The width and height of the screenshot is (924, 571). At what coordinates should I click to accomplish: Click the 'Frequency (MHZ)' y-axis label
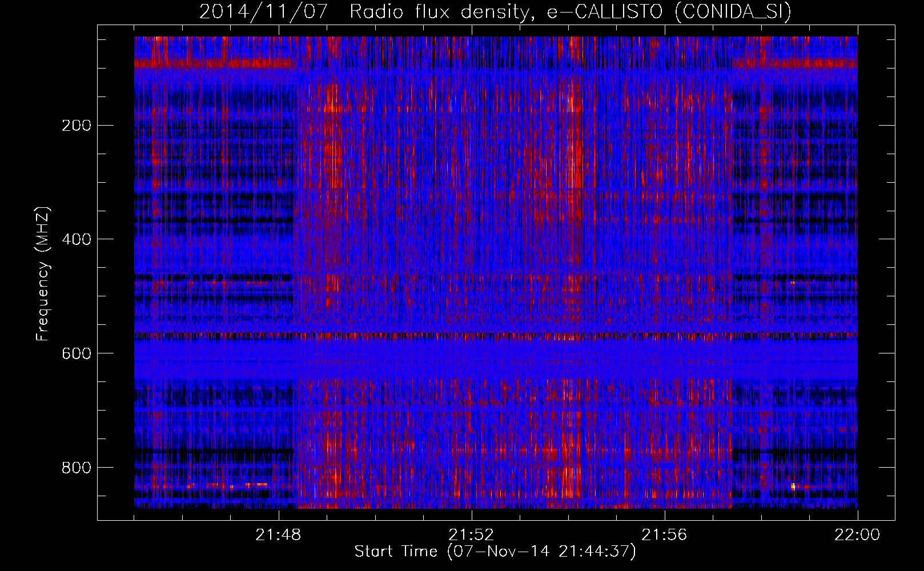coord(43,274)
